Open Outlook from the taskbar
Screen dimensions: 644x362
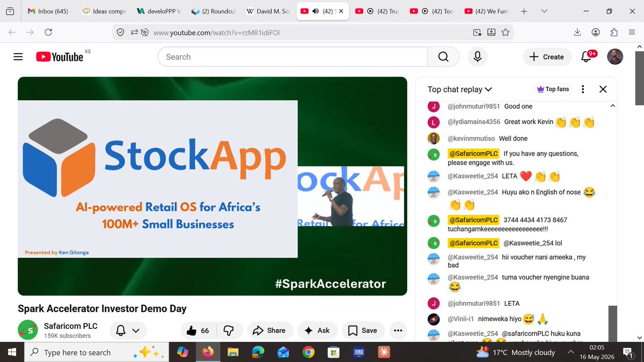point(283,352)
